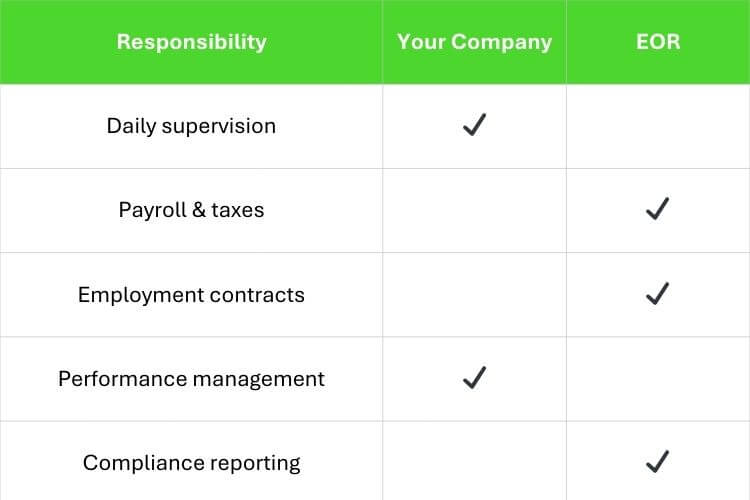The width and height of the screenshot is (750, 500).
Task: Click the Employment contracts checkmark under EOR
Action: [x=657, y=294]
